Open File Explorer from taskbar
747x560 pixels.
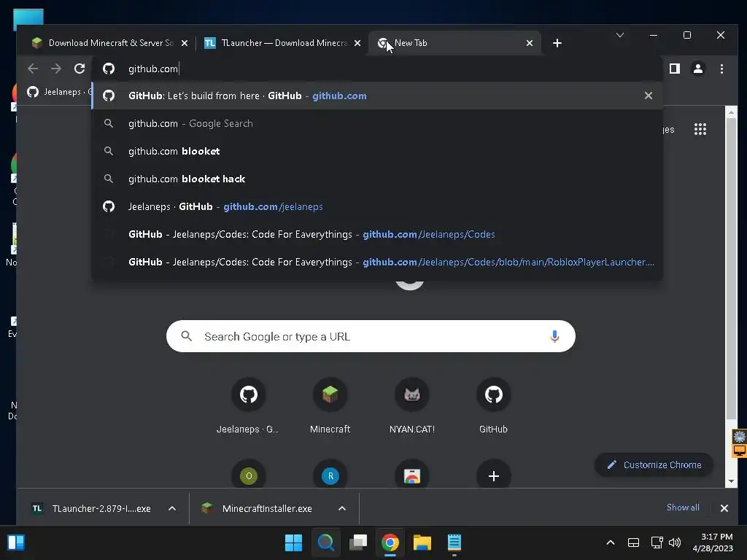tap(422, 542)
